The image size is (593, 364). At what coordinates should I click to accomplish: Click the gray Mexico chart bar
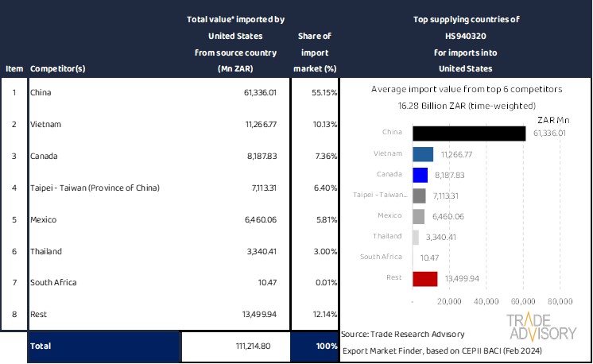click(x=419, y=216)
